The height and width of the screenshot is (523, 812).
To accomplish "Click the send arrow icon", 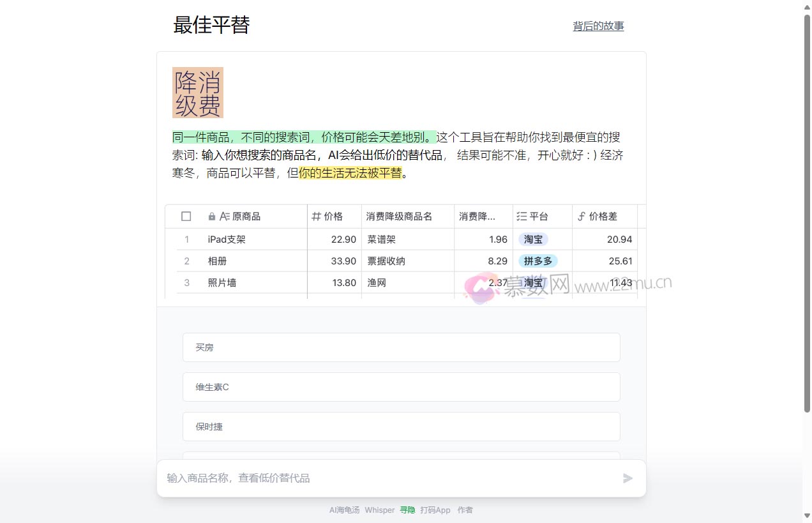I will [628, 478].
